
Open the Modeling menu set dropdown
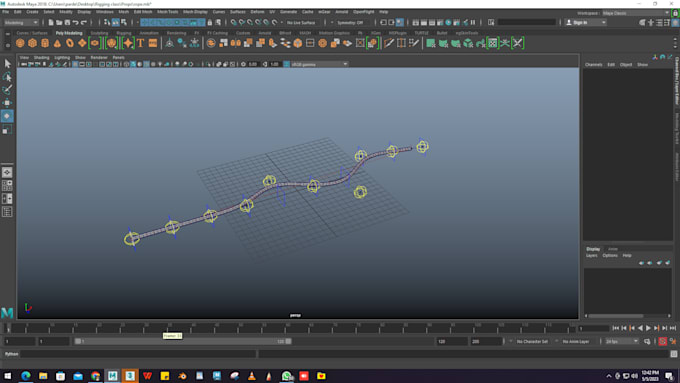[x=21, y=22]
